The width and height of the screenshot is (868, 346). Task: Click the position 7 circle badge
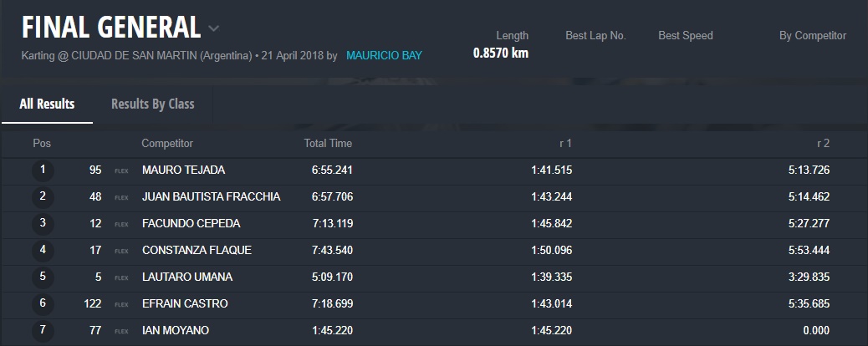42,330
